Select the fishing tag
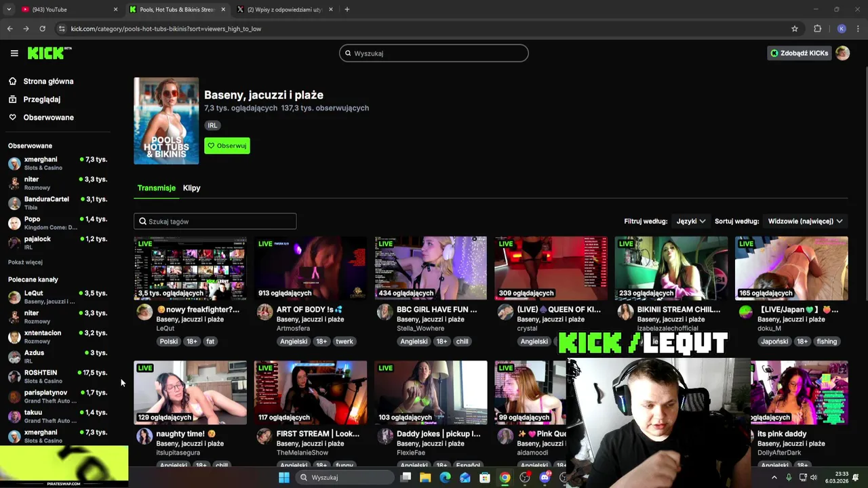The width and height of the screenshot is (868, 488). (x=827, y=342)
